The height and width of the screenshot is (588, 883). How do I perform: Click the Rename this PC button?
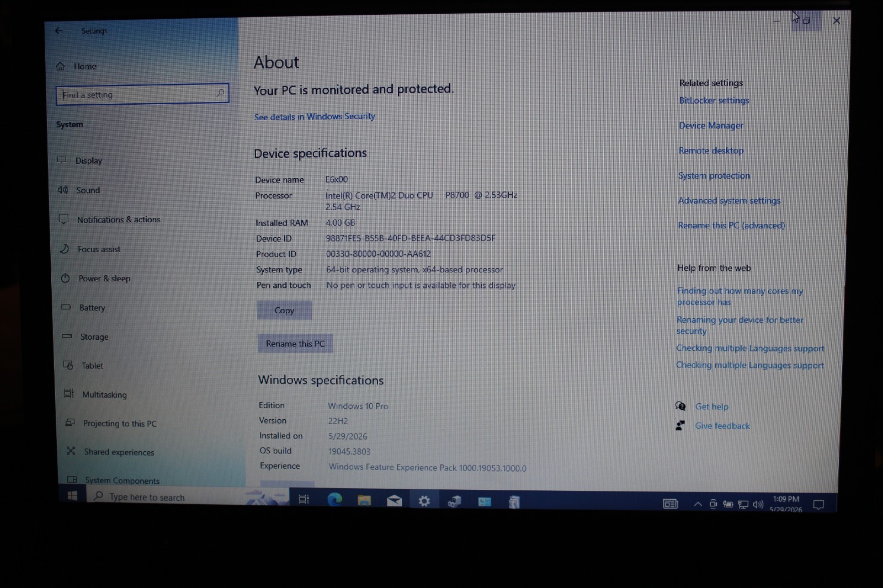295,343
